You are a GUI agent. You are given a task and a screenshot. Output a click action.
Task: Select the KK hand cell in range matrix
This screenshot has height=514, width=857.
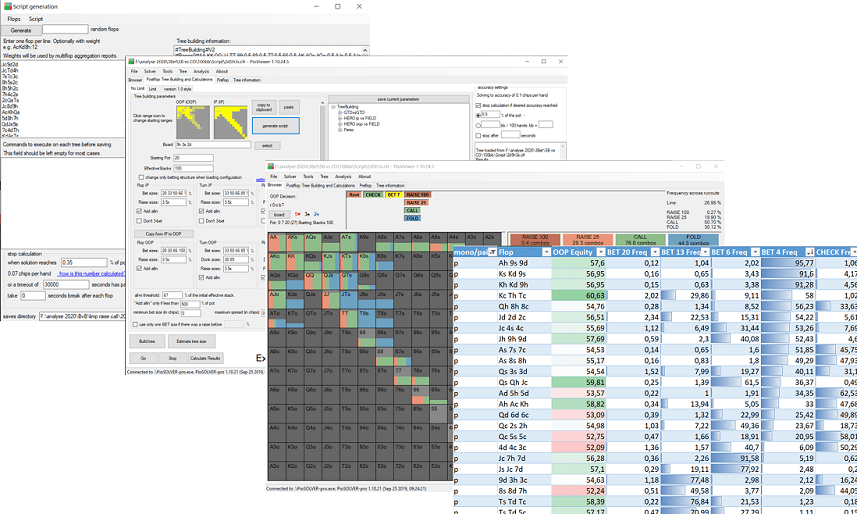[292, 256]
